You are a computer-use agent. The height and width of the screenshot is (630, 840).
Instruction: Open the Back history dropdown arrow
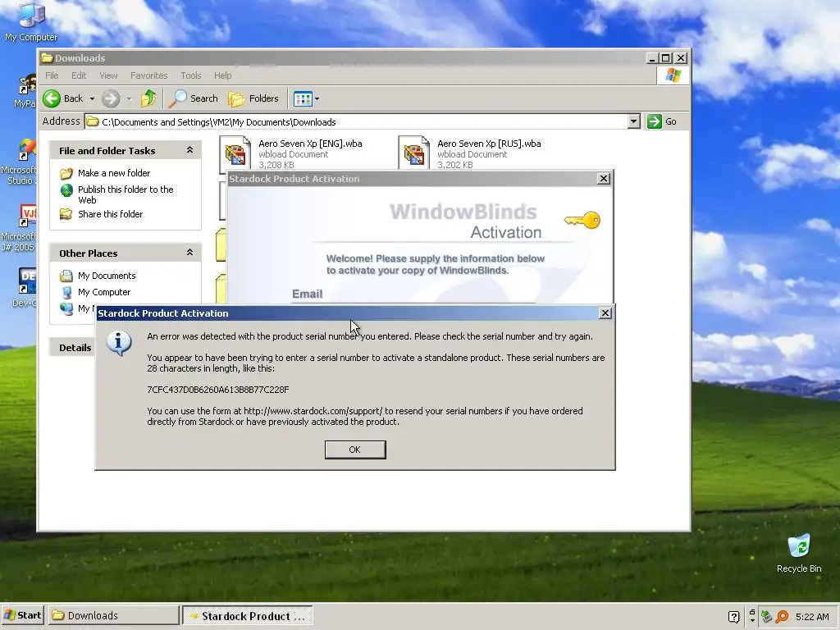(x=92, y=98)
